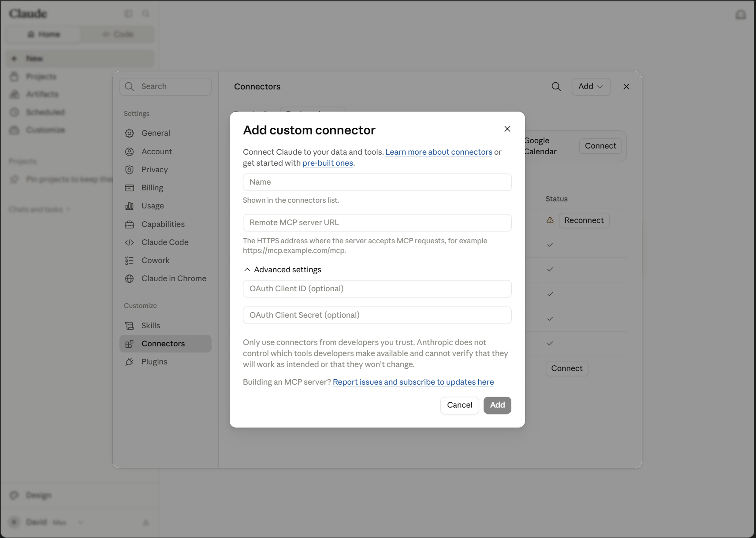Click the Claude in Chrome globe icon

click(x=129, y=278)
